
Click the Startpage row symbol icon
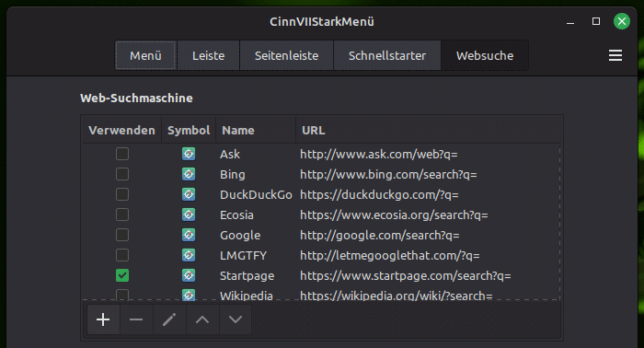(x=189, y=275)
